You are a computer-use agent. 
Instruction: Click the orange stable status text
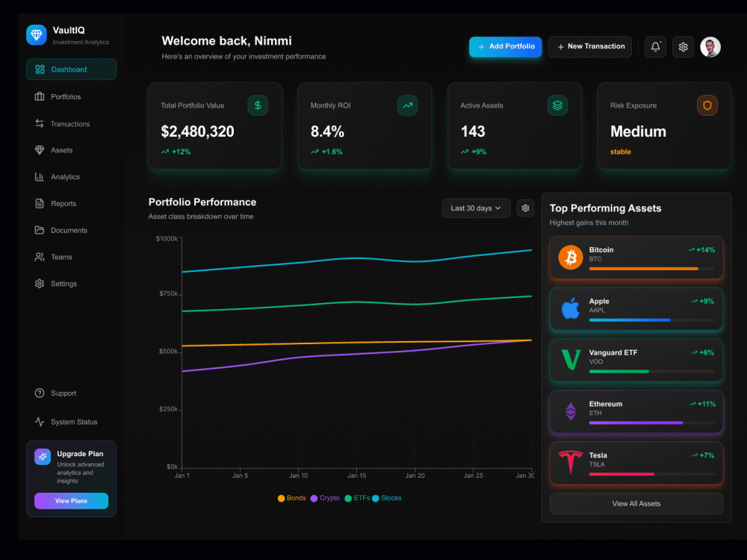click(620, 152)
